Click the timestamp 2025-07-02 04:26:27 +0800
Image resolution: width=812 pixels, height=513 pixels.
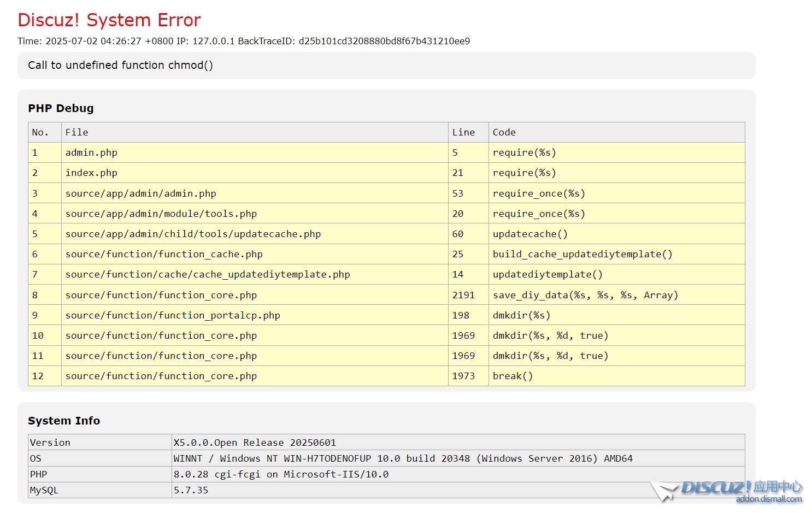(109, 41)
